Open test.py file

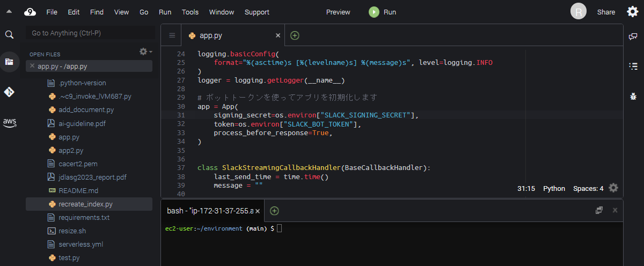pos(69,258)
